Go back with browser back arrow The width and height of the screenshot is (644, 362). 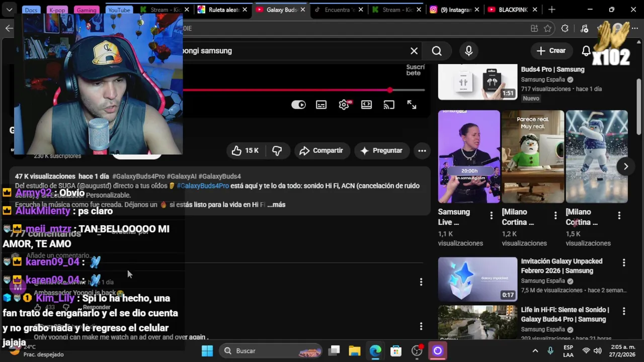tap(9, 28)
